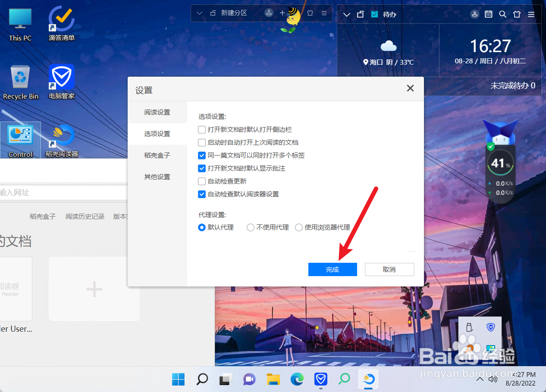This screenshot has width=546, height=392.
Task: Close the 设置 dialog
Action: tap(410, 88)
